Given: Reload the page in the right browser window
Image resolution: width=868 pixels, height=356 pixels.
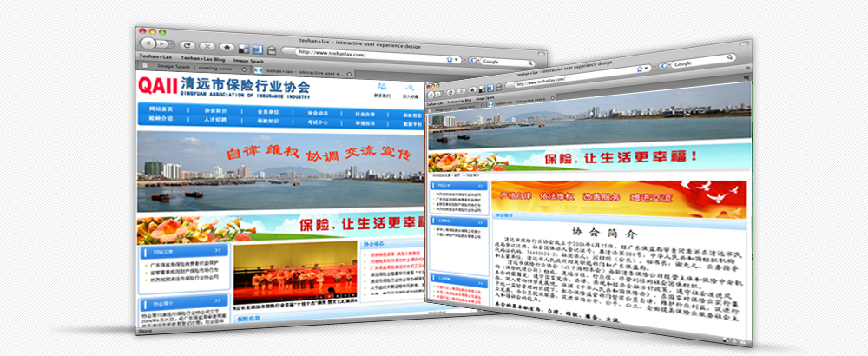Looking at the screenshot, I should (x=450, y=92).
